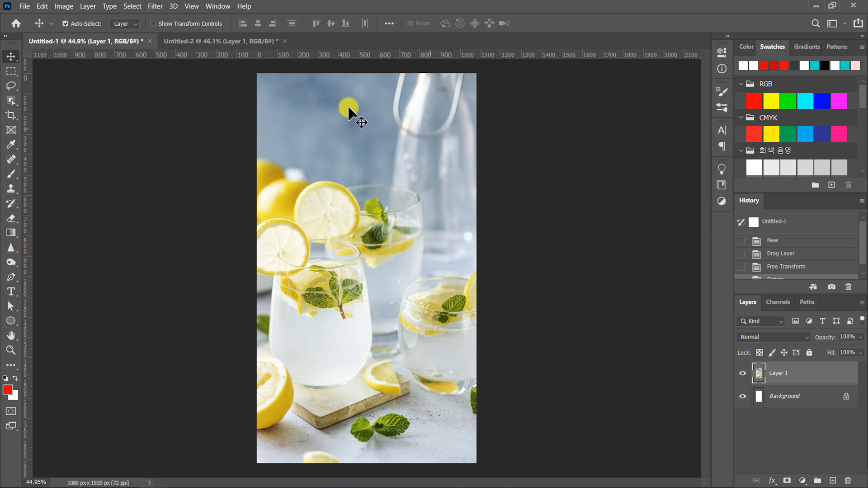Screen dimensions: 868x488
Task: Enable Show Transform Controls checkbox
Action: [153, 23]
